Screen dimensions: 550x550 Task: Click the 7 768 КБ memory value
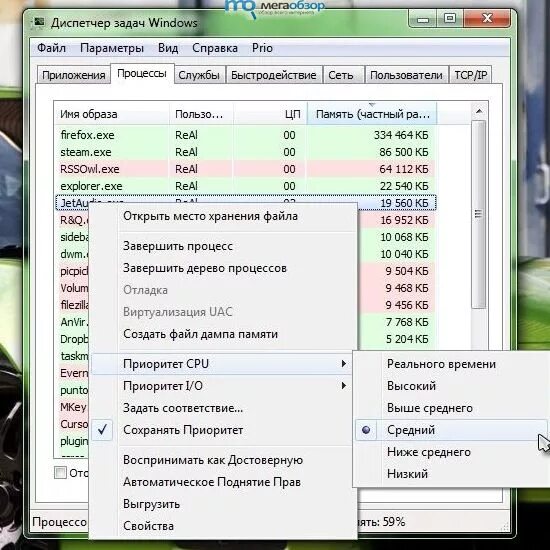coord(407,322)
